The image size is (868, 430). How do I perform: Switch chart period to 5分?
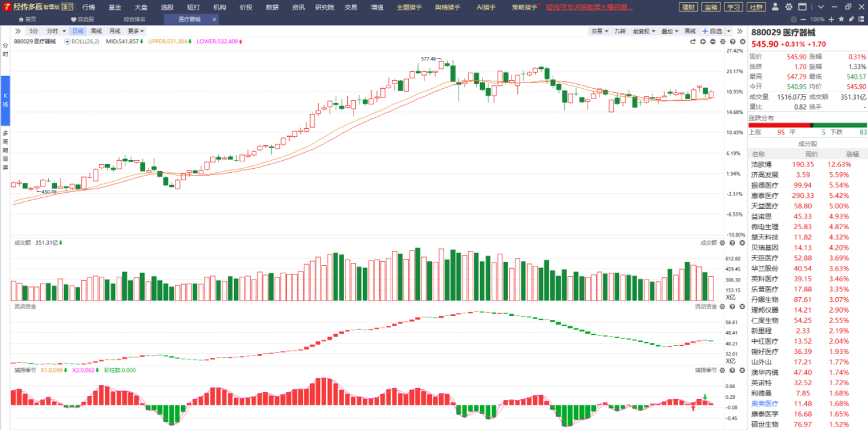(x=34, y=31)
